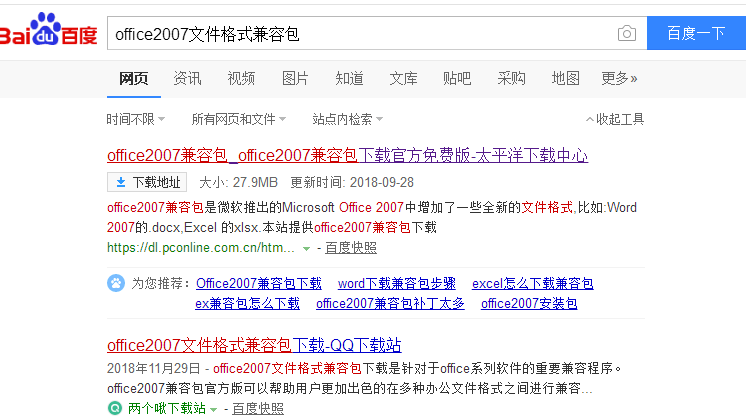Expand green arrow next to pconline URL
The image size is (746, 416).
tap(306, 248)
